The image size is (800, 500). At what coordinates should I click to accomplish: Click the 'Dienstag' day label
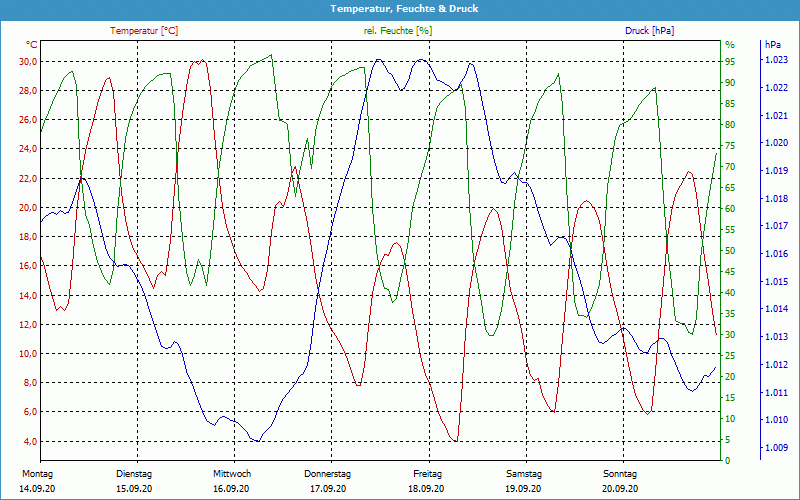click(x=134, y=473)
